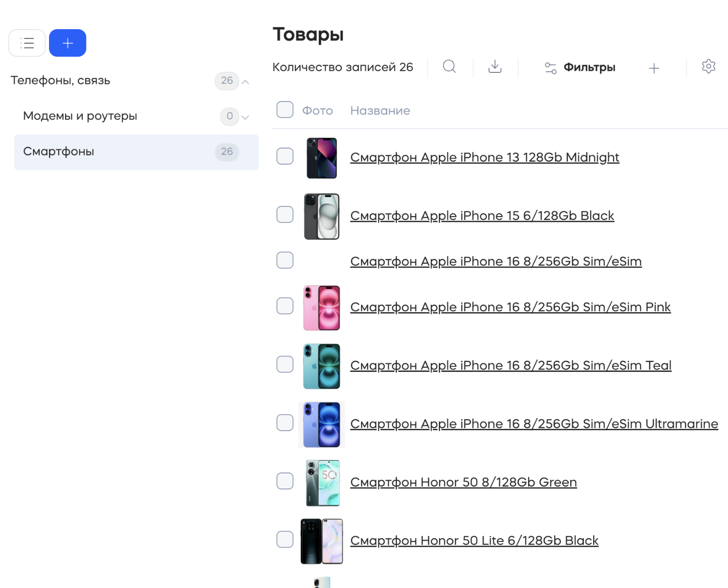
Task: Select checkbox for iPhone 16 Teal row
Action: click(285, 364)
